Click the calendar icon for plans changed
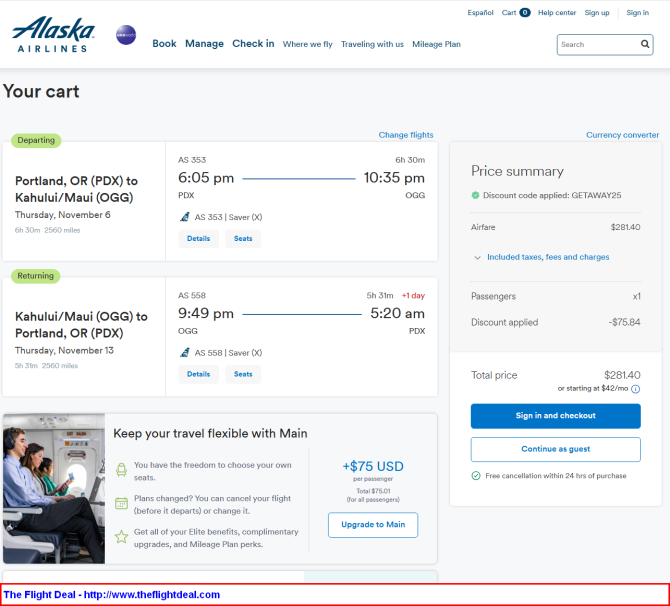Screen dimensions: 670x606 pyautogui.click(x=121, y=503)
